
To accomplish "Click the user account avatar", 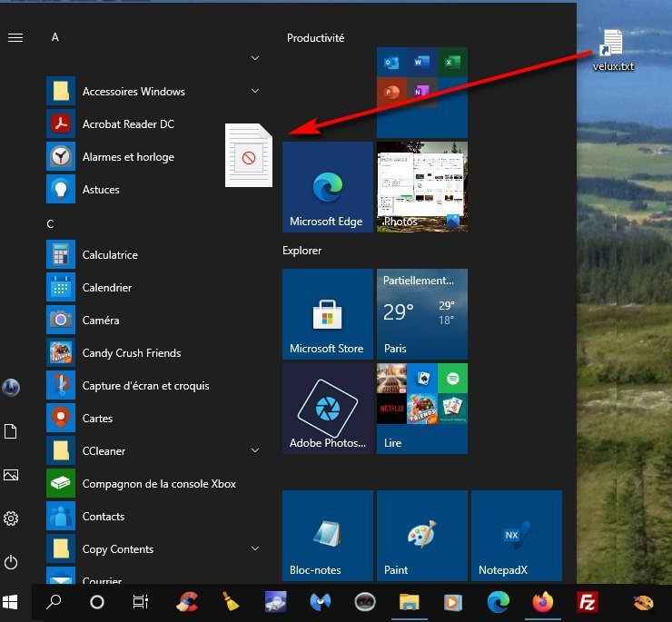I will (11, 388).
